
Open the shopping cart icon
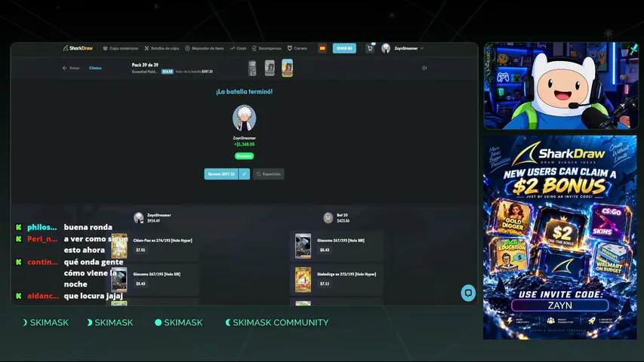[370, 48]
